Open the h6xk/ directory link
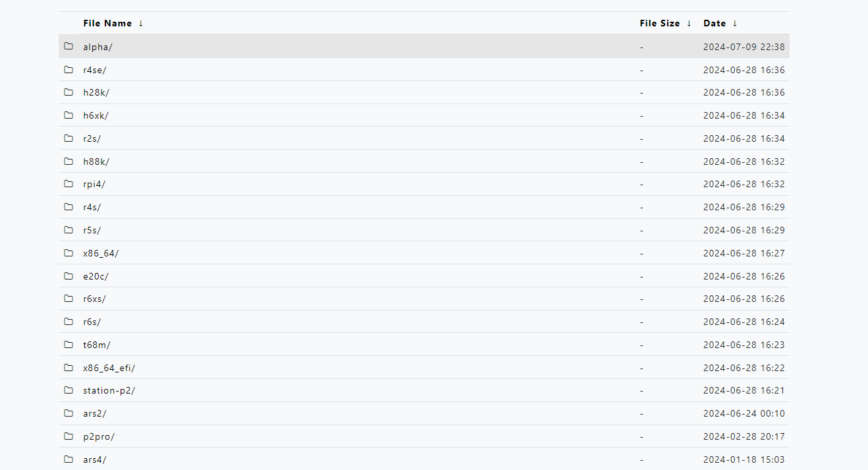 point(95,115)
